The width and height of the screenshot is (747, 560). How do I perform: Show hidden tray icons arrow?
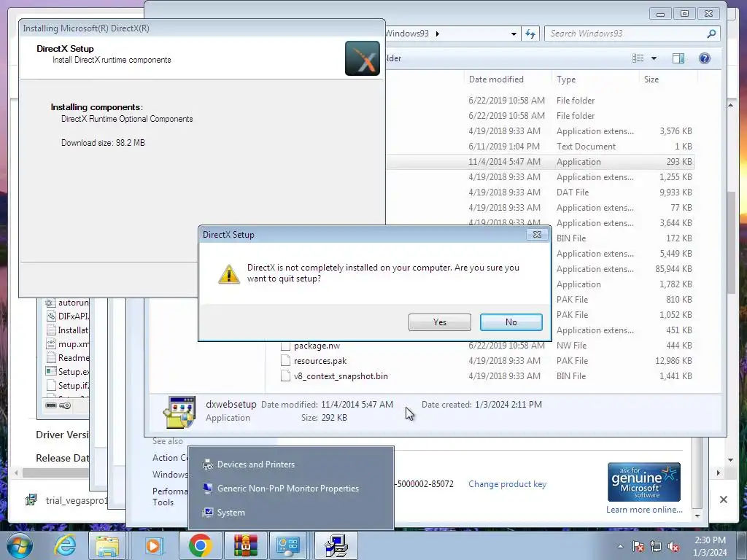click(620, 546)
